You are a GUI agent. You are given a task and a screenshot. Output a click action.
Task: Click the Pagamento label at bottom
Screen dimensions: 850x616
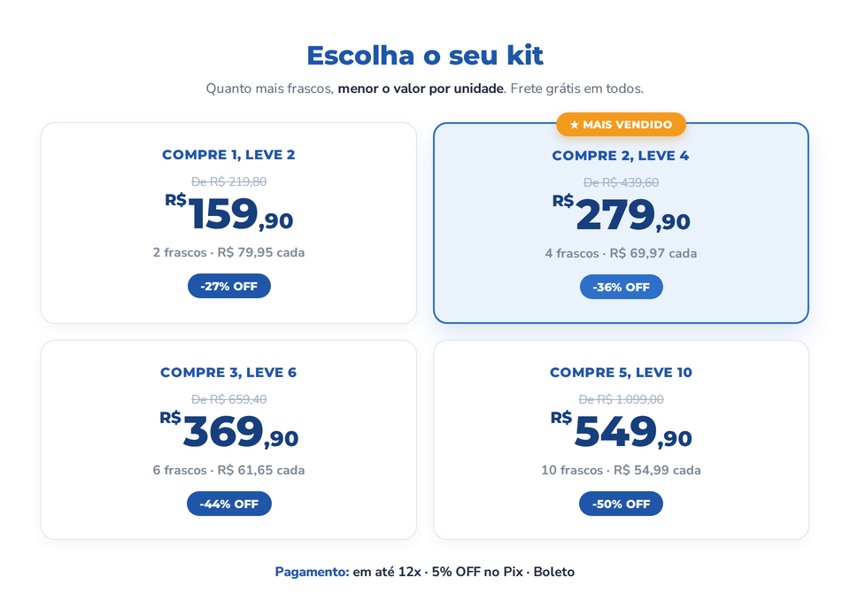click(x=313, y=572)
